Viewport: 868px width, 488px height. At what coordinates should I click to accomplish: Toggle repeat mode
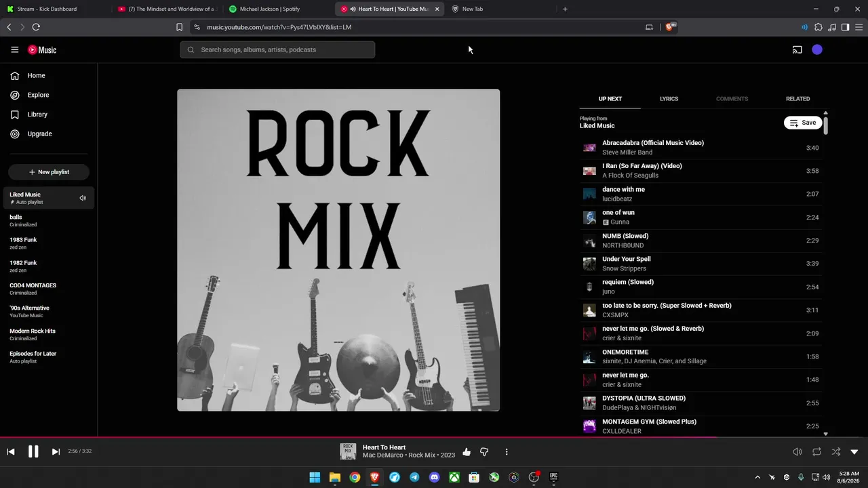[x=816, y=451]
